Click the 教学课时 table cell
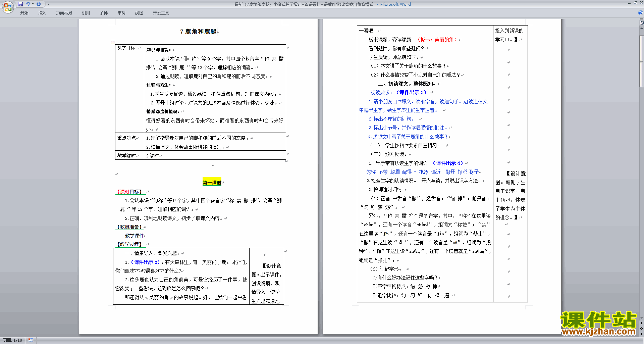 click(129, 155)
